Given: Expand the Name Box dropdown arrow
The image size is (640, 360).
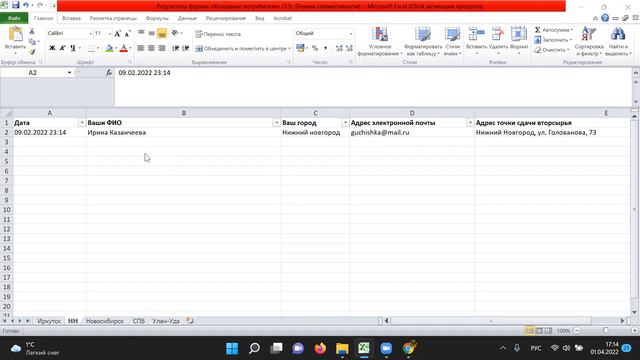Looking at the screenshot, I should (69, 72).
